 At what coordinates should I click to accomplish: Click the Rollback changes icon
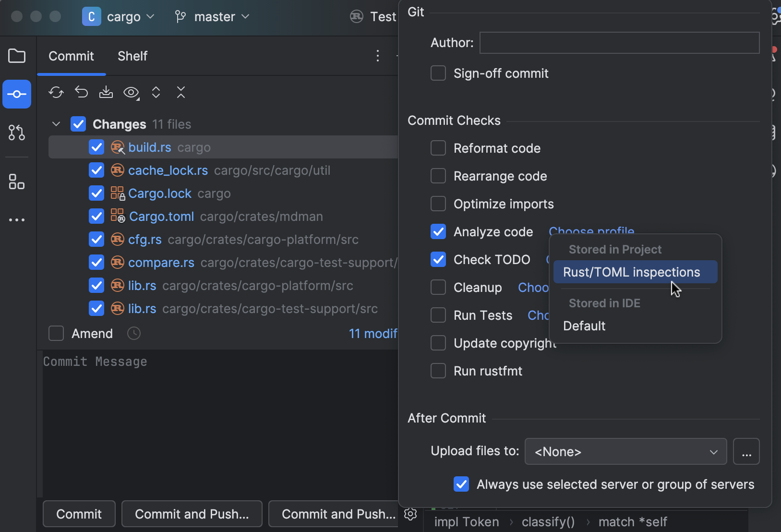81,92
